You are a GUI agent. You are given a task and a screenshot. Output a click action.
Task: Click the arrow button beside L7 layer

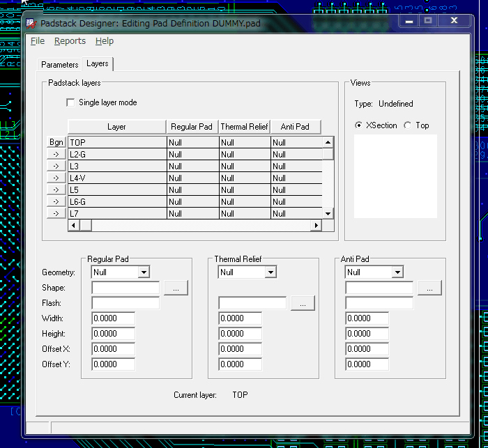tap(56, 213)
